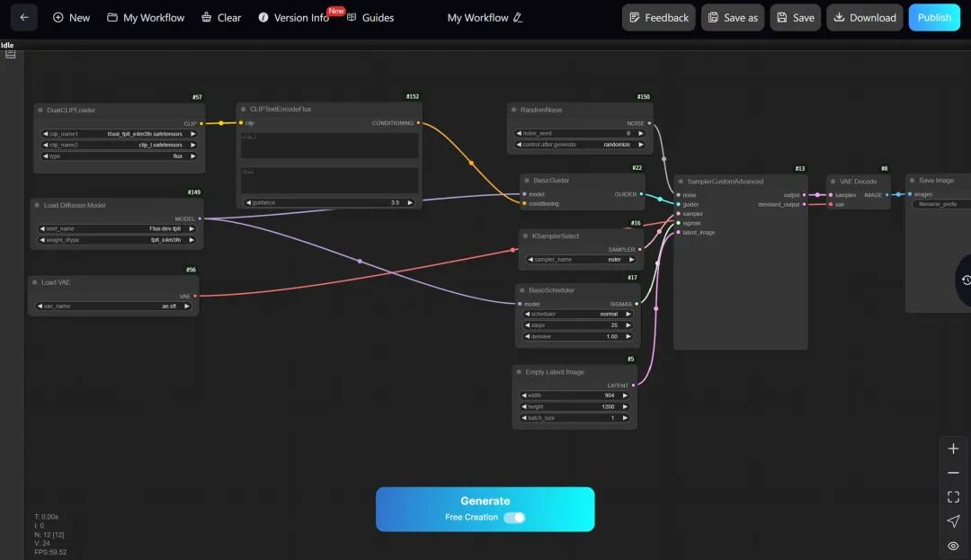Click the back arrow icon
The height and width of the screenshot is (560, 971).
point(24,17)
